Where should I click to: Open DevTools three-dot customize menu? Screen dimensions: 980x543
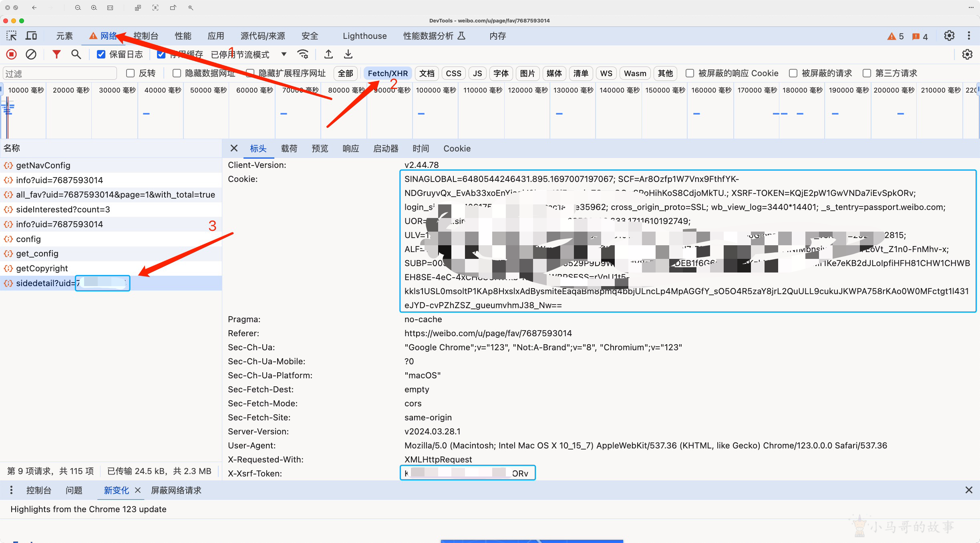coord(969,36)
